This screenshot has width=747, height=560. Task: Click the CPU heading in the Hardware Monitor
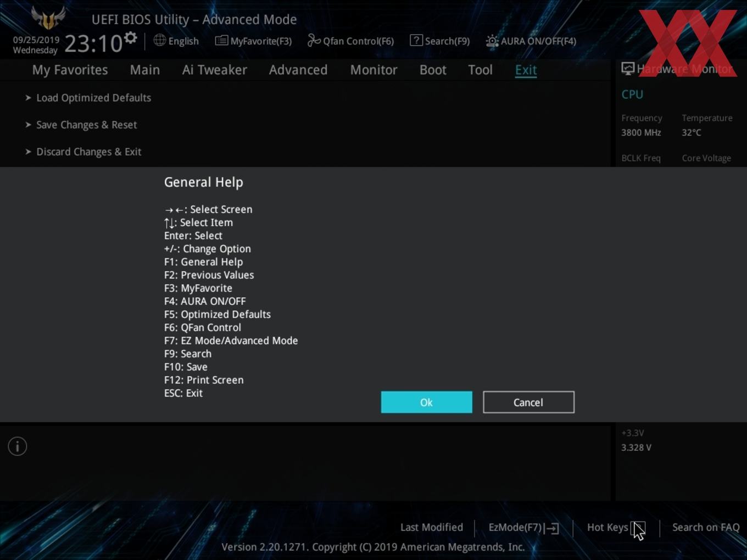(x=632, y=94)
